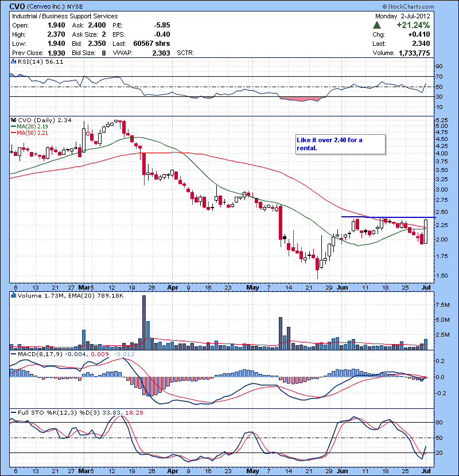Click the Ask value '2.400'
This screenshot has width=459, height=476.
click(x=97, y=25)
